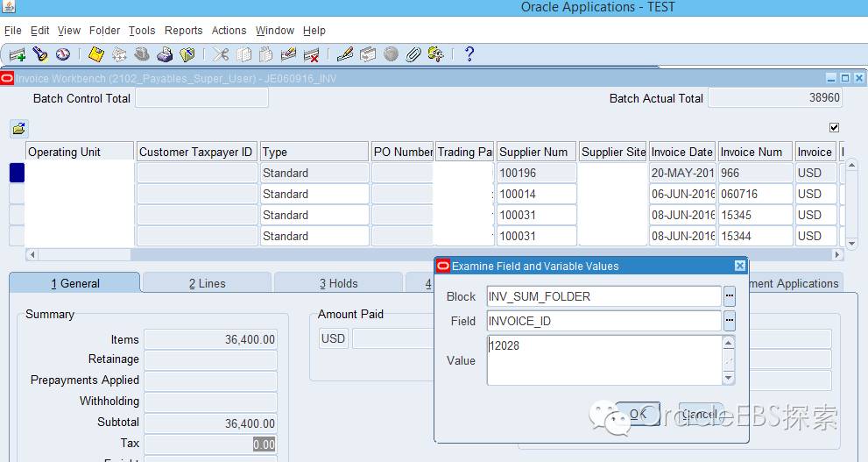The height and width of the screenshot is (462, 868).
Task: Click grid horizontal scrollbar right arrow
Action: pyautogui.click(x=837, y=255)
